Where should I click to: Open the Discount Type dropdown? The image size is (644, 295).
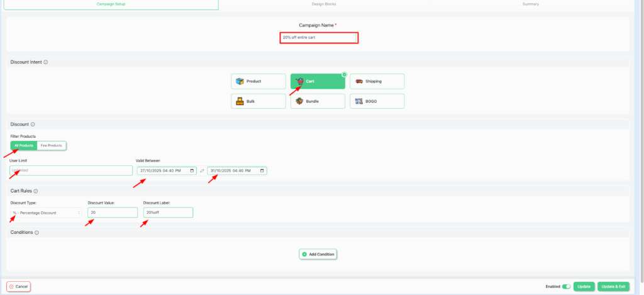point(47,213)
